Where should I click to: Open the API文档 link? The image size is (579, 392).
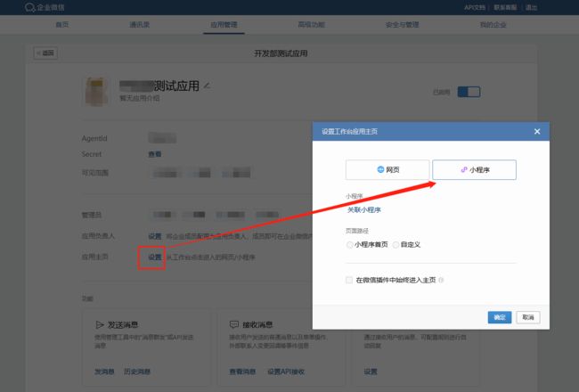click(x=475, y=7)
